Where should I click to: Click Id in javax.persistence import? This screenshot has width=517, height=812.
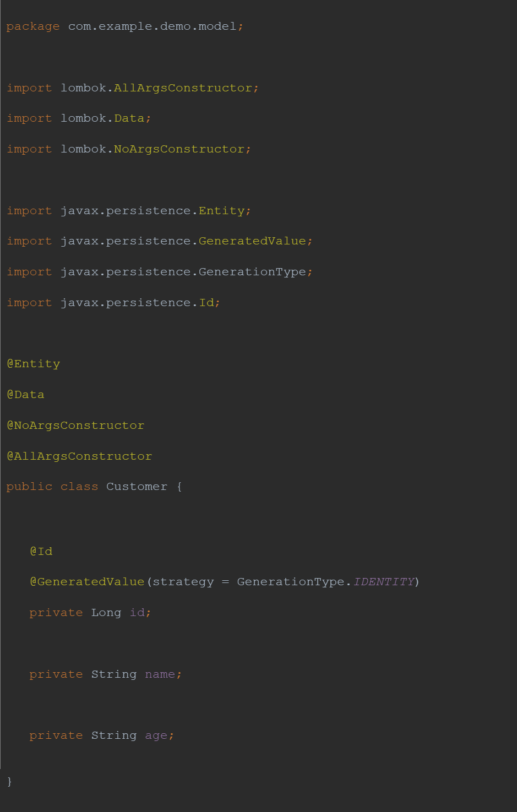(206, 303)
